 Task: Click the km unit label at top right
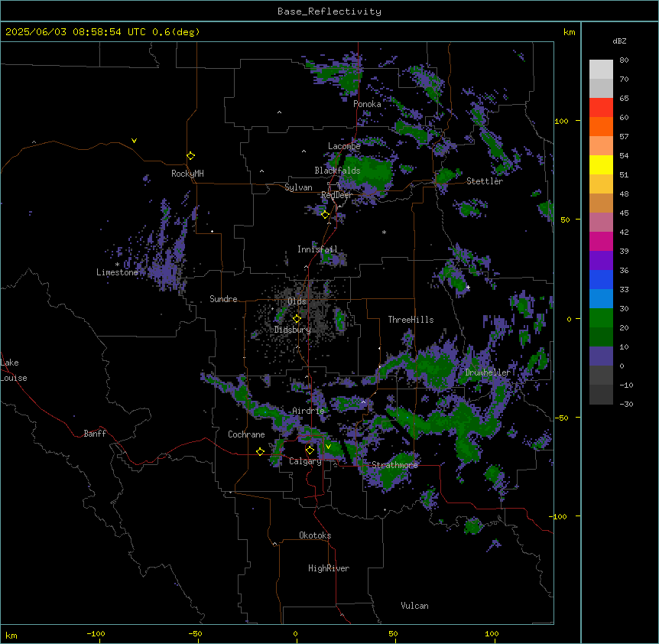click(569, 32)
